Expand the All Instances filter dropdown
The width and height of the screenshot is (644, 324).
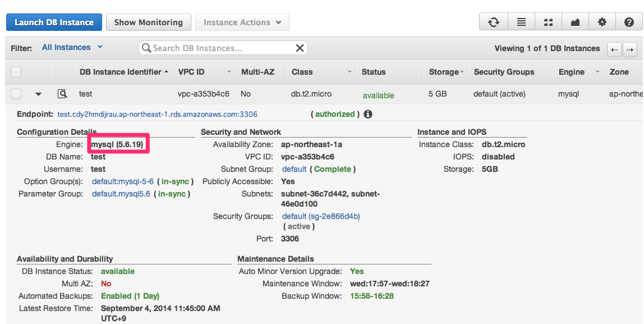coord(72,48)
